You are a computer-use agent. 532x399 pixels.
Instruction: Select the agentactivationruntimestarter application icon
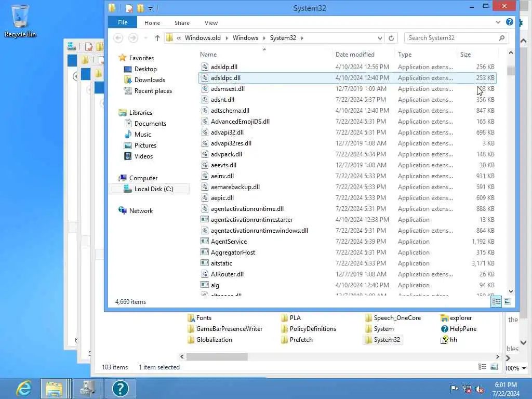pyautogui.click(x=205, y=220)
